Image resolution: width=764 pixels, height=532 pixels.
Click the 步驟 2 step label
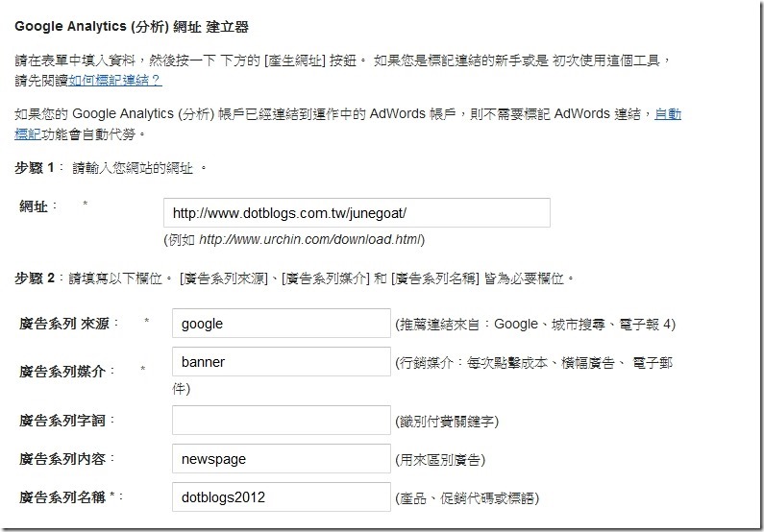point(35,278)
